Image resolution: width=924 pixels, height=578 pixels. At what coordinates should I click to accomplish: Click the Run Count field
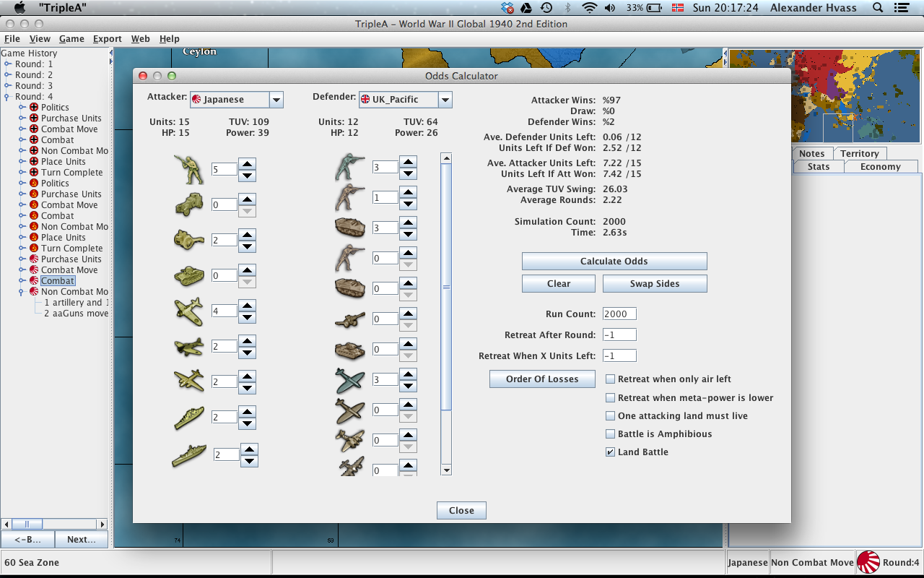click(619, 314)
